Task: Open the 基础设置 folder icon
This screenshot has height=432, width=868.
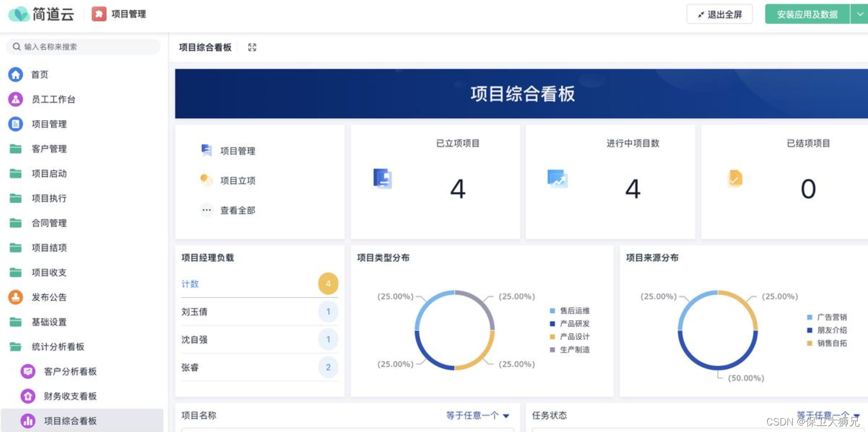Action: pyautogui.click(x=16, y=322)
